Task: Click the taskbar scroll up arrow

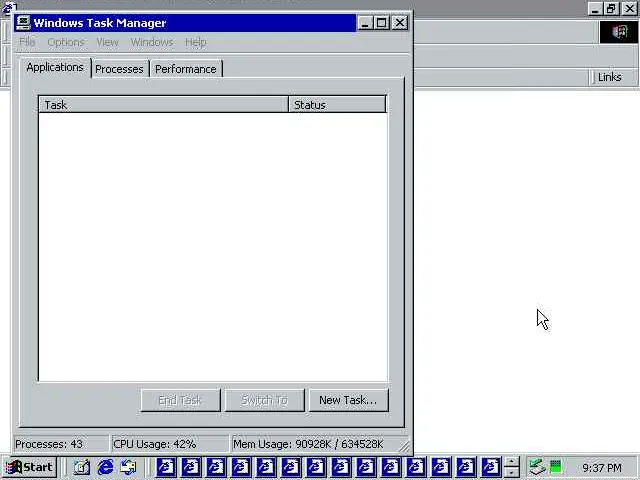Action: point(511,462)
